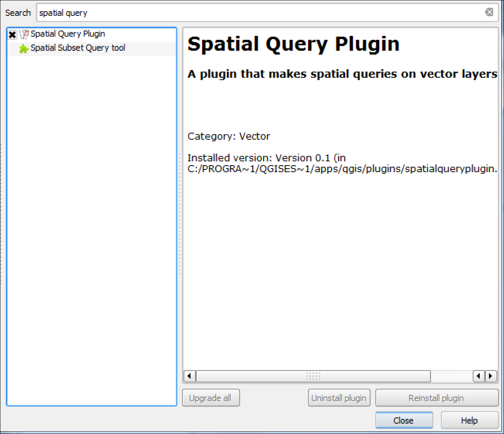This screenshot has height=434, width=504.
Task: Click the green puzzle piece icon
Action: click(24, 48)
